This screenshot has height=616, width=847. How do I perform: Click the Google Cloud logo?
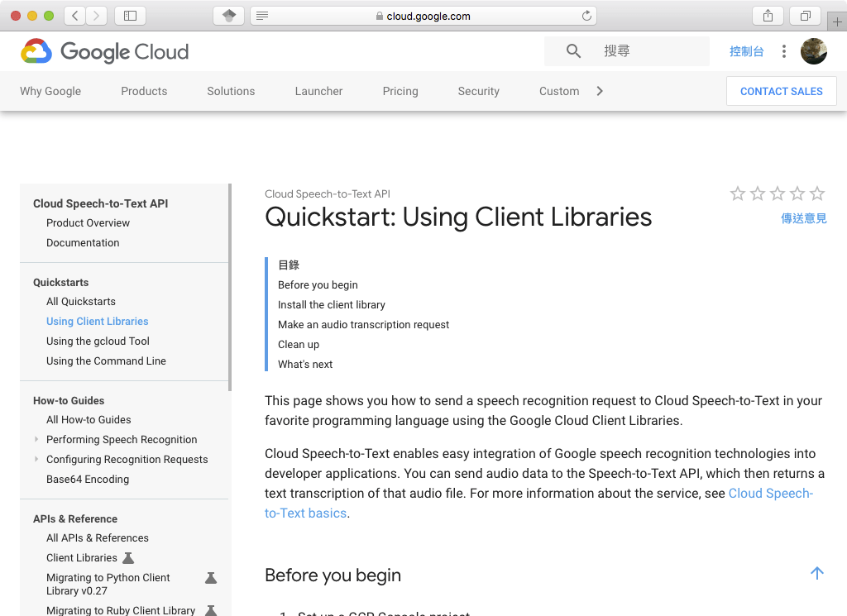tap(105, 51)
